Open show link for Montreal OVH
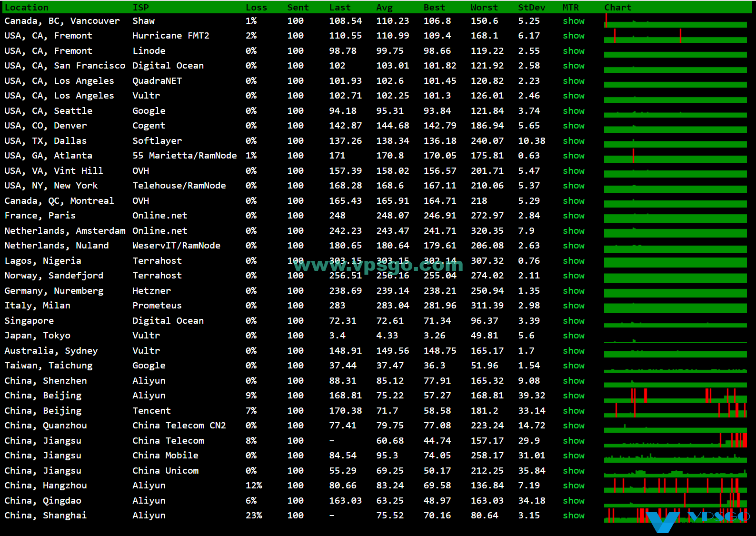The image size is (756, 536). pos(574,201)
